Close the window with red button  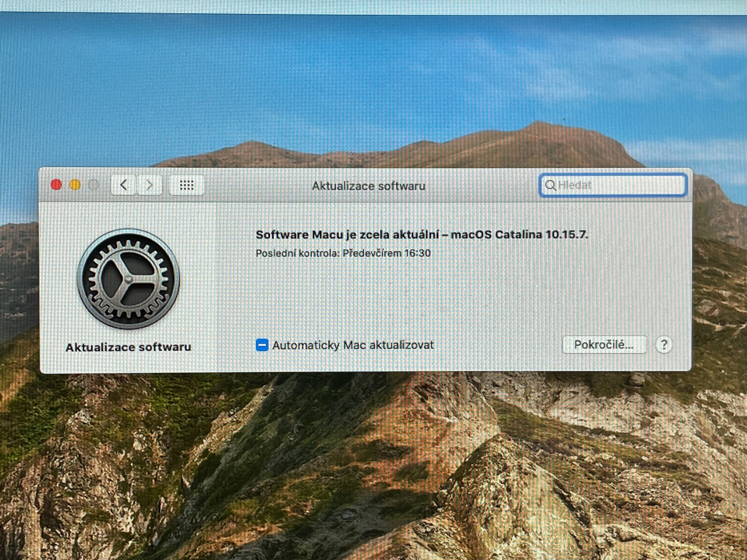pos(56,184)
